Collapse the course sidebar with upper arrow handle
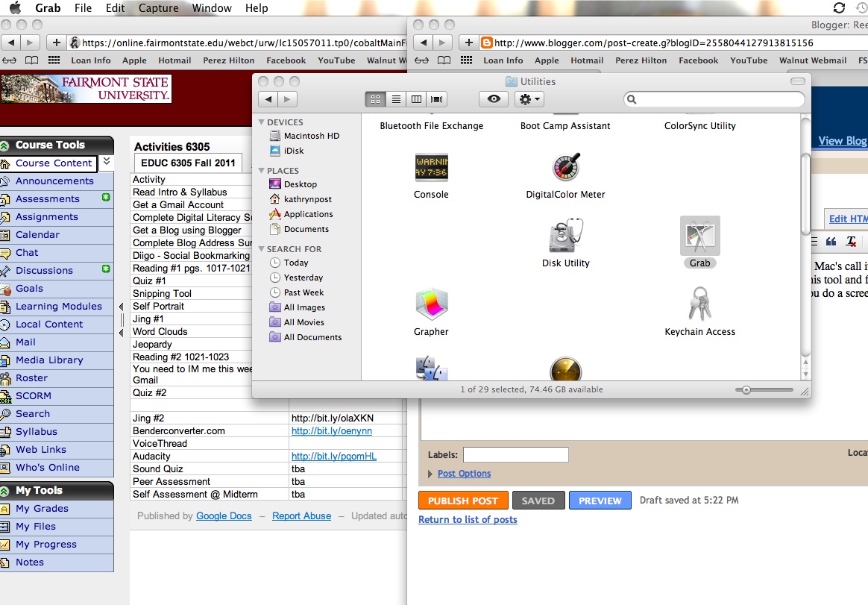 122,307
